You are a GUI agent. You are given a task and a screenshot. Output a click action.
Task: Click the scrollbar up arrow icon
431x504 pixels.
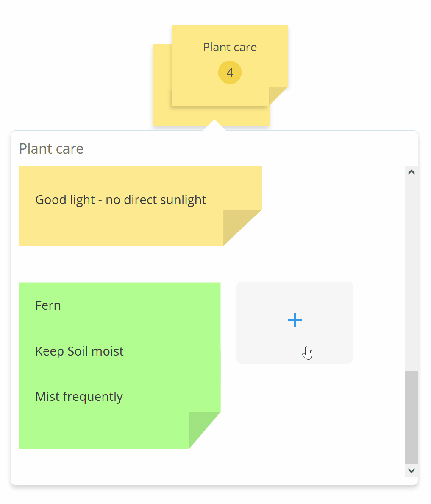(411, 171)
